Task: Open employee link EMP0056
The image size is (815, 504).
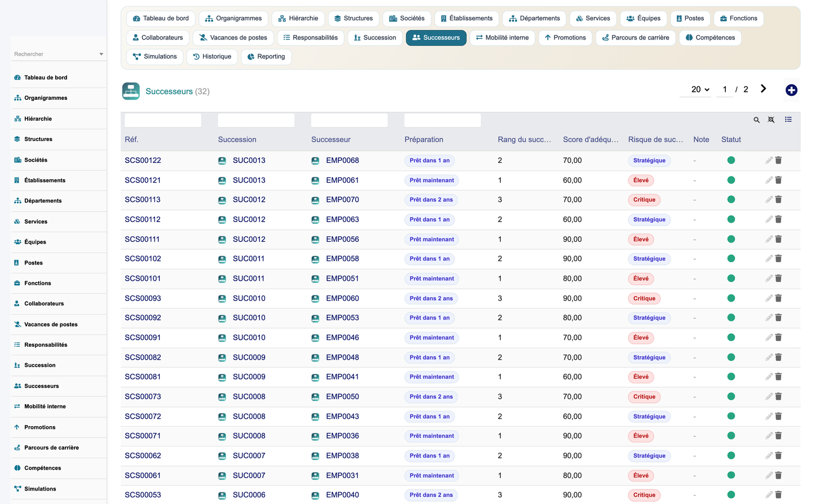Action: (342, 239)
